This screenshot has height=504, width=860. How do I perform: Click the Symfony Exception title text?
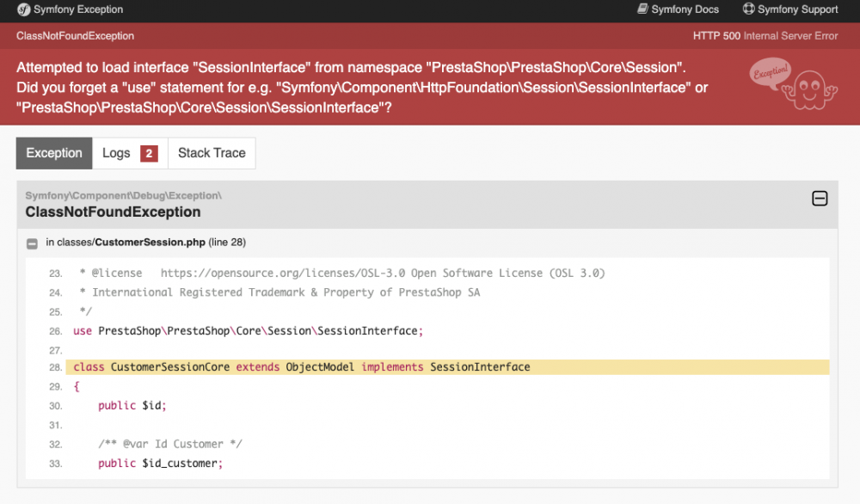77,10
